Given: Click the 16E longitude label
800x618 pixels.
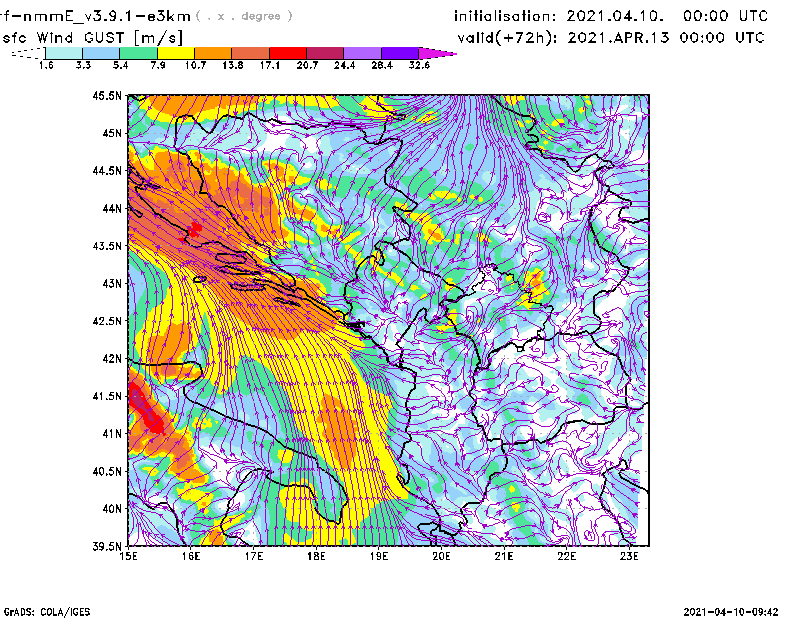Looking at the screenshot, I should [x=191, y=556].
